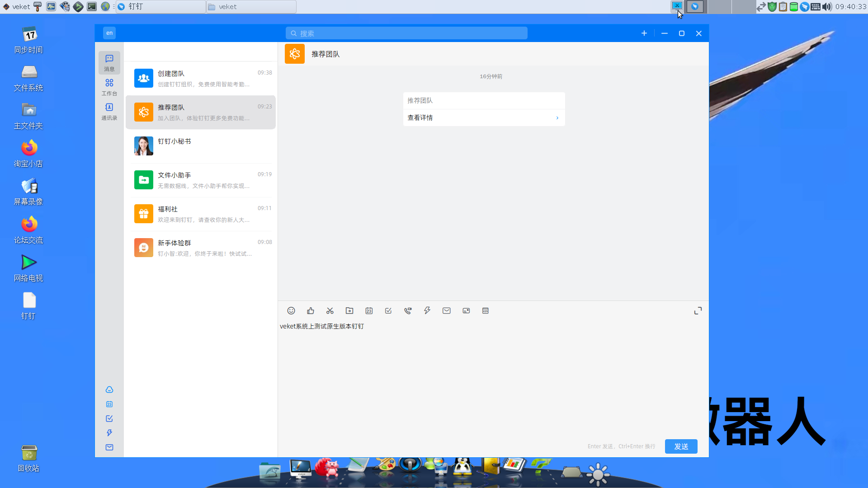This screenshot has height=488, width=868.
Task: Click the send file folder icon
Action: [x=349, y=311]
